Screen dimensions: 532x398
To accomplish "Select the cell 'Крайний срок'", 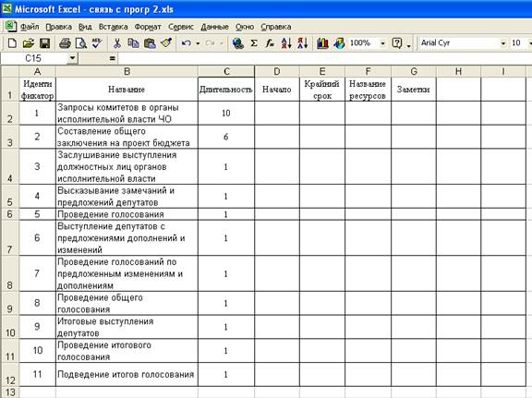I will [x=322, y=90].
